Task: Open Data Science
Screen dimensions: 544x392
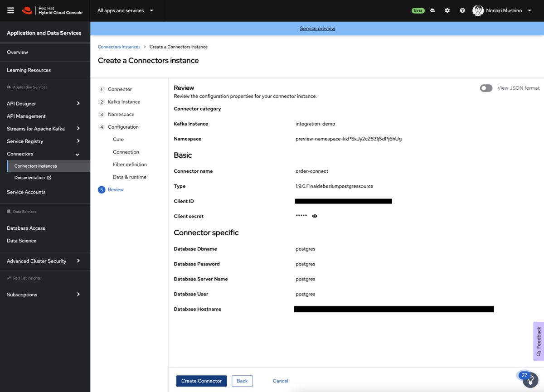Action: point(21,241)
